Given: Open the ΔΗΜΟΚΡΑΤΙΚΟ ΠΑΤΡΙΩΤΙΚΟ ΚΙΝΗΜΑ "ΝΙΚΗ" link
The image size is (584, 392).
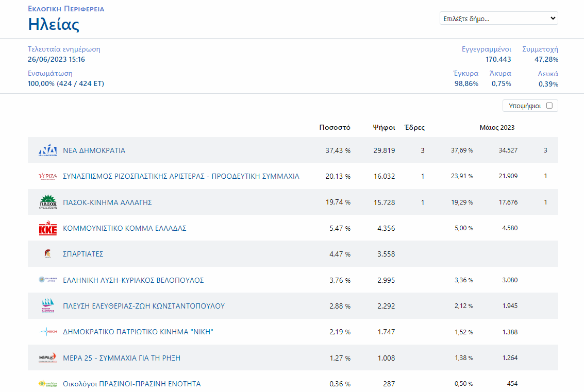Looking at the screenshot, I should point(138,332).
